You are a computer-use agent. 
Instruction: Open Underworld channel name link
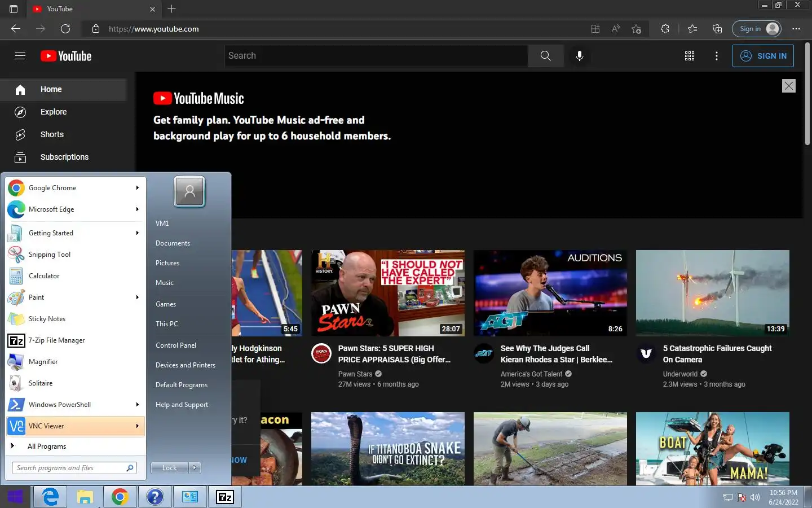(680, 374)
